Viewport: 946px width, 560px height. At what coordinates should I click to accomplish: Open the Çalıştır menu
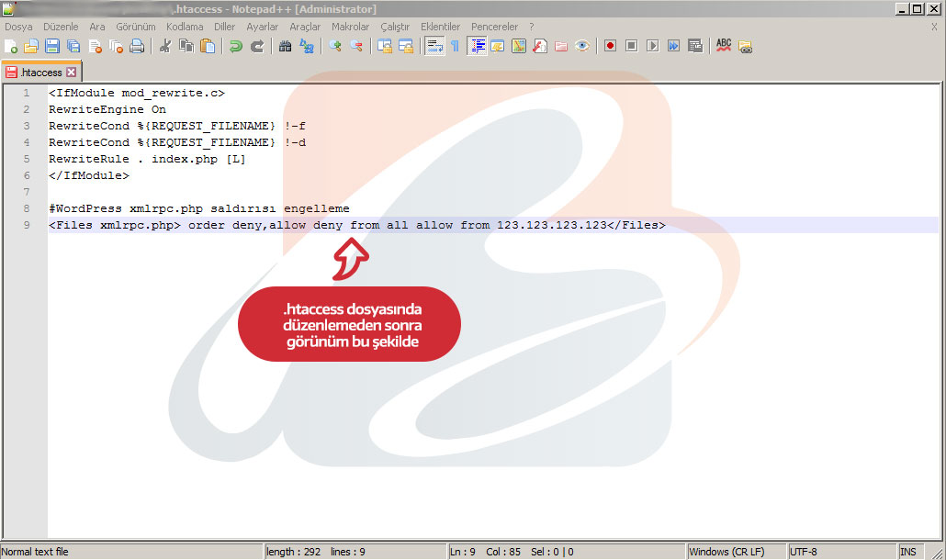395,27
